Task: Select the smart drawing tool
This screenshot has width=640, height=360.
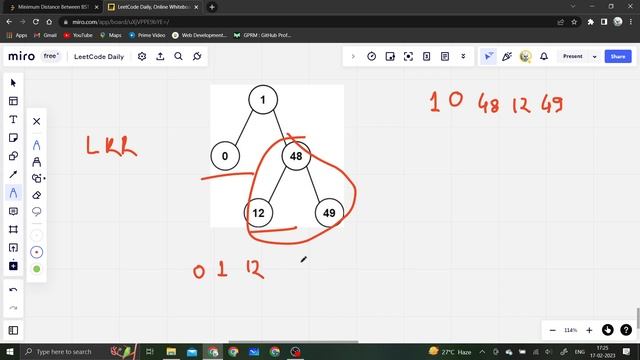Action: (x=37, y=178)
